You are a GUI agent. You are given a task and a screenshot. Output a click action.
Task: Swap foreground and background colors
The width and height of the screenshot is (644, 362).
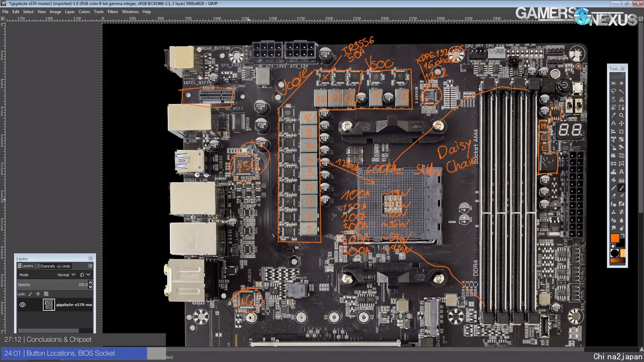623,236
